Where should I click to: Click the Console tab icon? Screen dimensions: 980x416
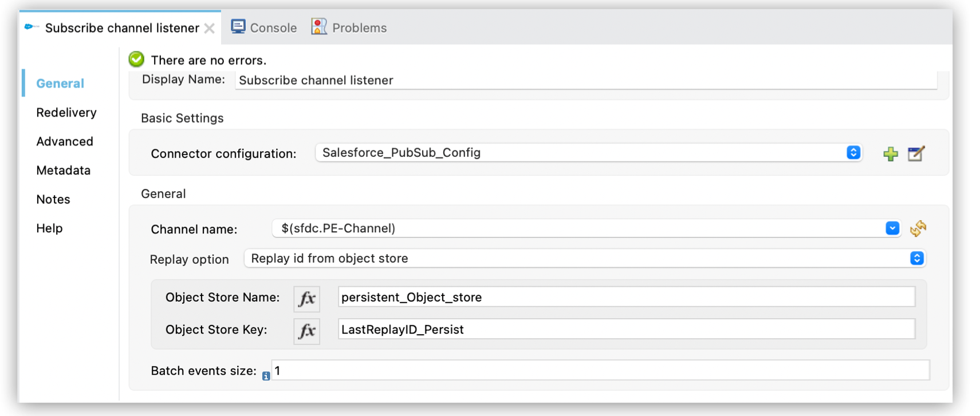tap(238, 26)
